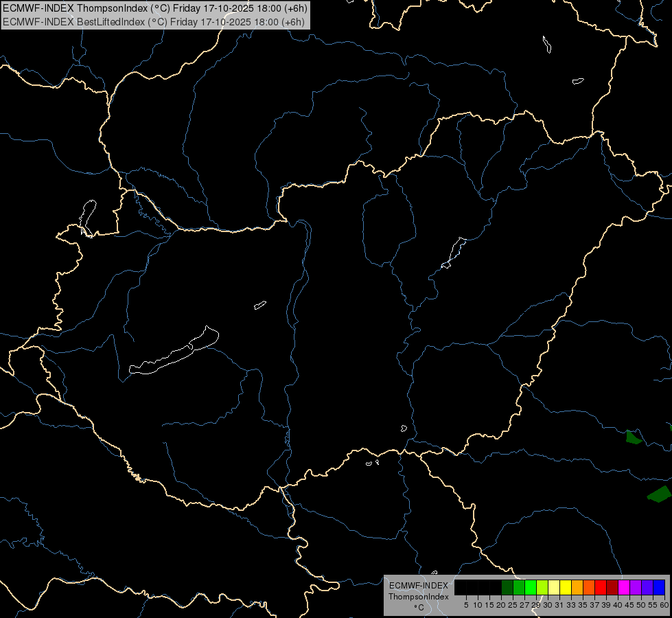Click the small Lake Velence outline
This screenshot has width=672, height=618.
click(x=260, y=305)
